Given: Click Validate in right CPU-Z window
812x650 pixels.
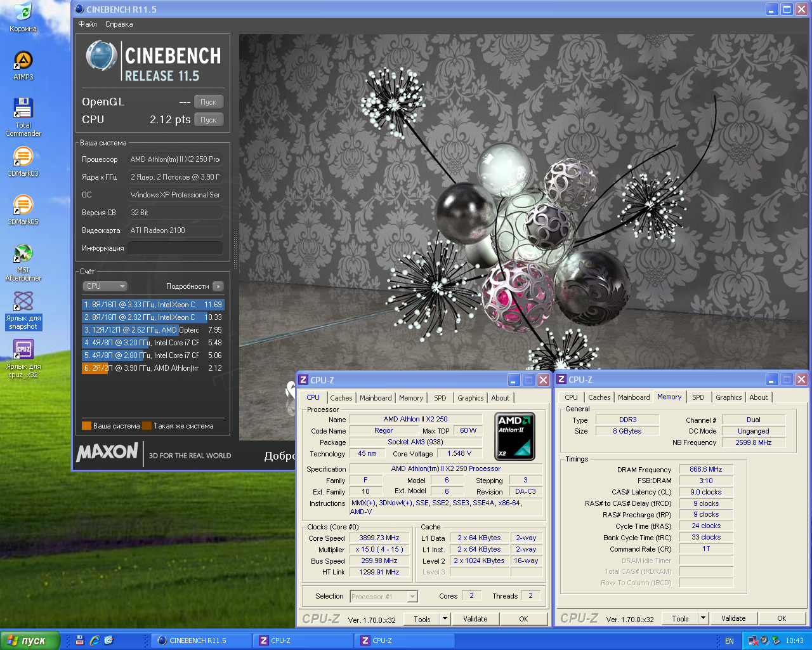Looking at the screenshot, I should point(733,618).
